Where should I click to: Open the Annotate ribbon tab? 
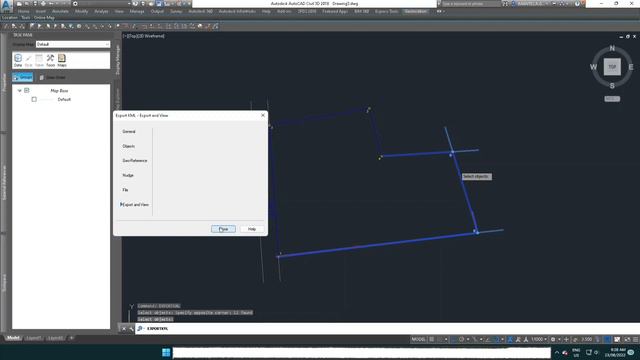pyautogui.click(x=60, y=11)
